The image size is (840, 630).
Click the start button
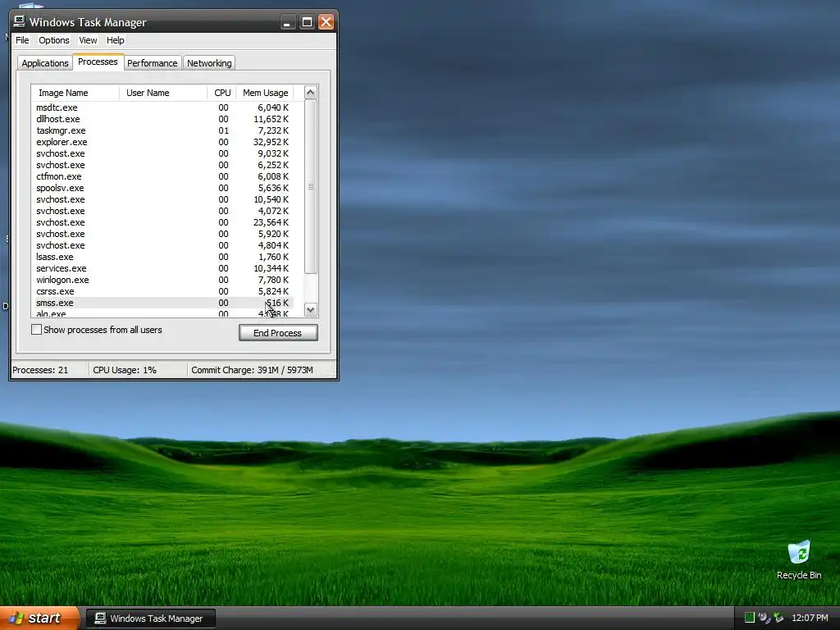click(x=39, y=619)
